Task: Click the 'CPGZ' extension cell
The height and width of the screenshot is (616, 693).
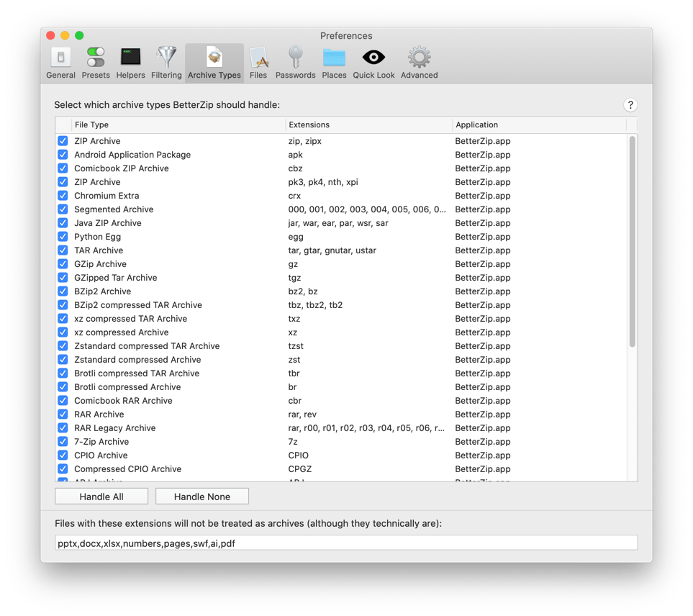Action: click(299, 469)
